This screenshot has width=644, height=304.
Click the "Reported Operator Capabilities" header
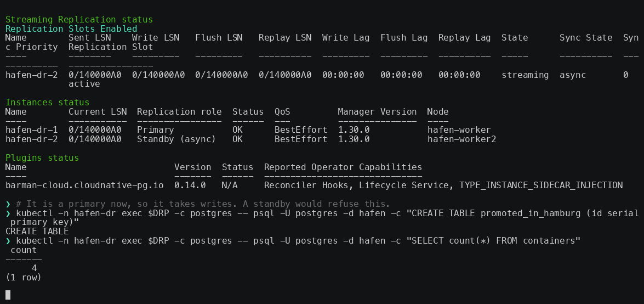[343, 167]
